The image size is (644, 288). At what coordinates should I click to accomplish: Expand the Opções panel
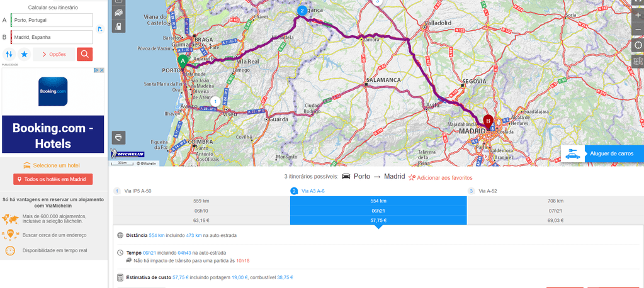tap(54, 54)
